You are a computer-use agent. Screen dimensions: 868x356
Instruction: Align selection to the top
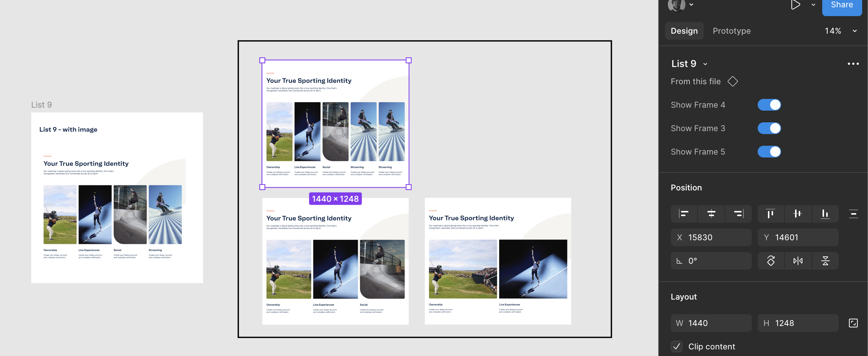771,214
